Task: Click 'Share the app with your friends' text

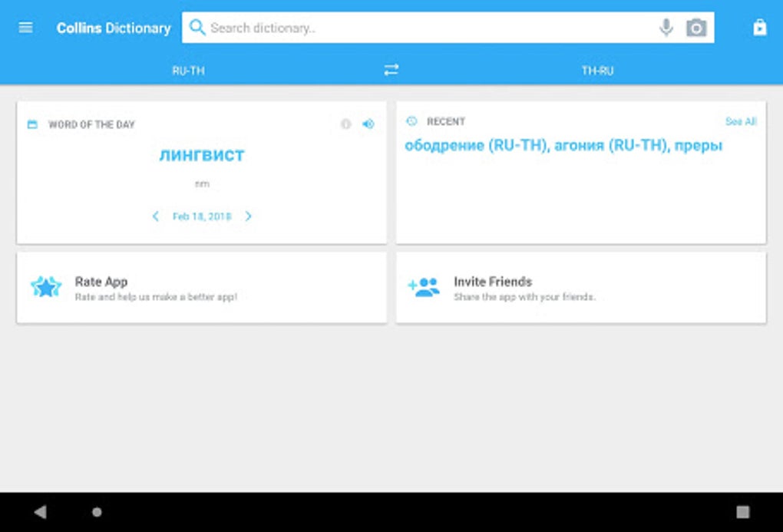Action: tap(524, 297)
